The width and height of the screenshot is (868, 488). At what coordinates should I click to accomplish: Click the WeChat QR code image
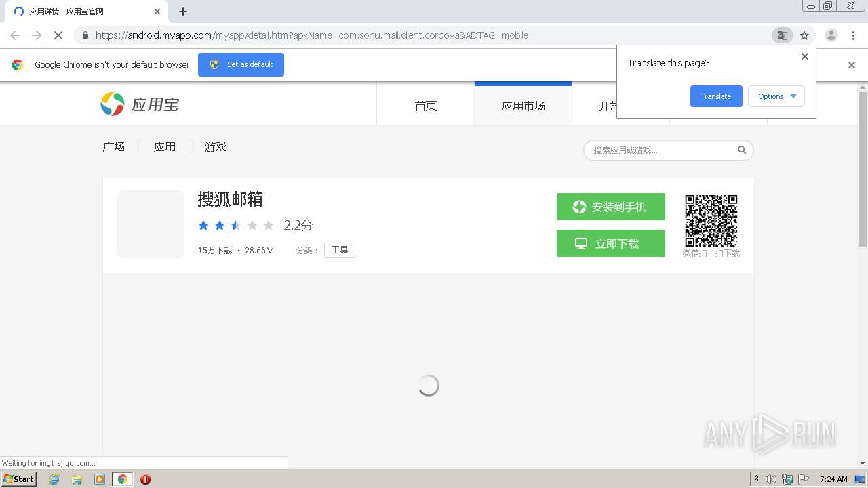tap(711, 221)
